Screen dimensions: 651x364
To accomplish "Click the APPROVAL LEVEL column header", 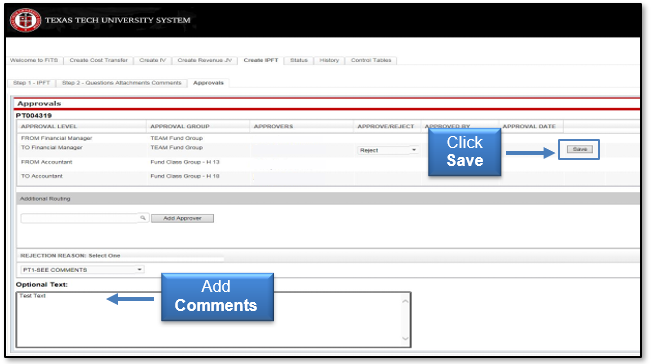I will click(x=49, y=126).
